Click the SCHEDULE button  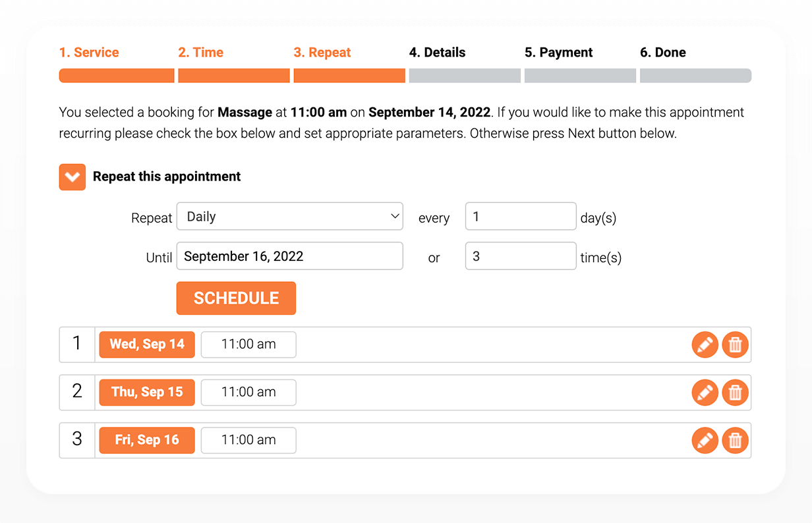click(x=236, y=298)
